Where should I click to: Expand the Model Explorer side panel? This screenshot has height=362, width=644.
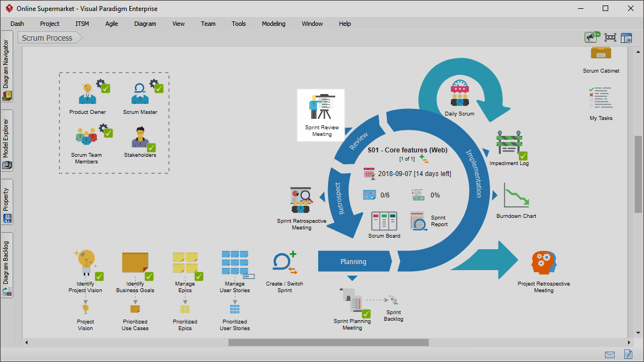[x=7, y=141]
